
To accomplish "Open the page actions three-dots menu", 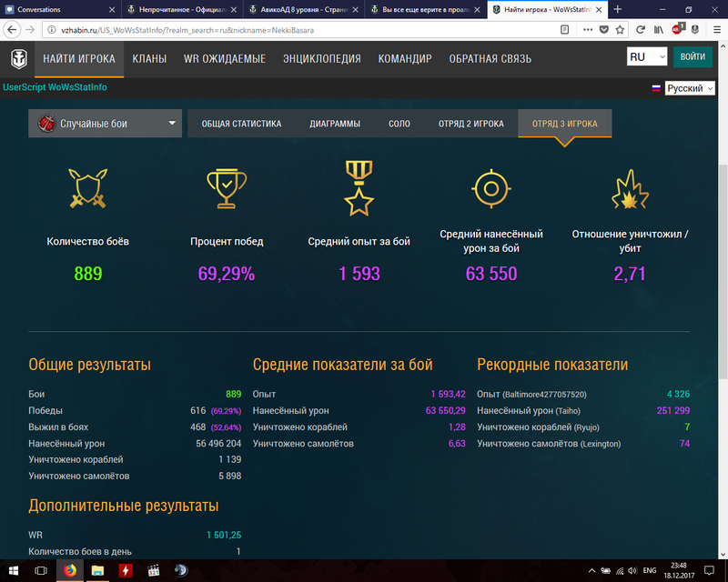I will click(588, 30).
